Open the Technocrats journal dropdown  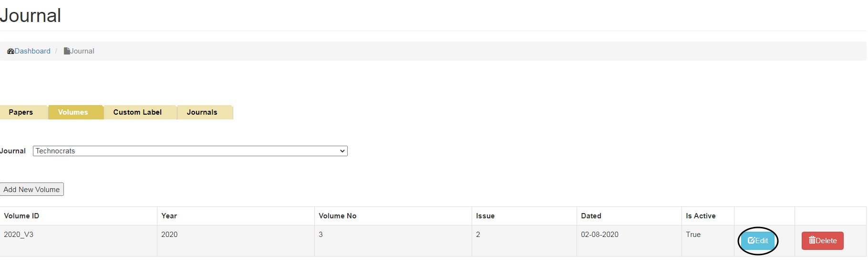tap(190, 151)
